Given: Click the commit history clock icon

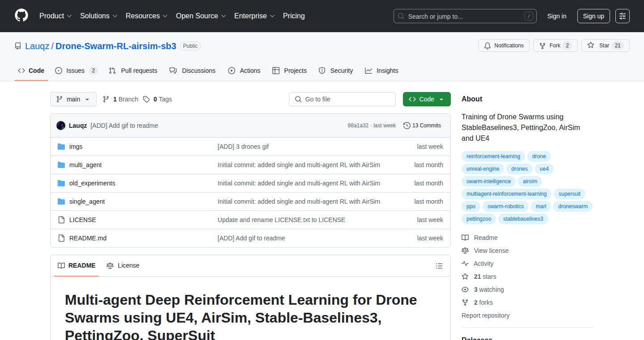Looking at the screenshot, I should click(x=407, y=126).
